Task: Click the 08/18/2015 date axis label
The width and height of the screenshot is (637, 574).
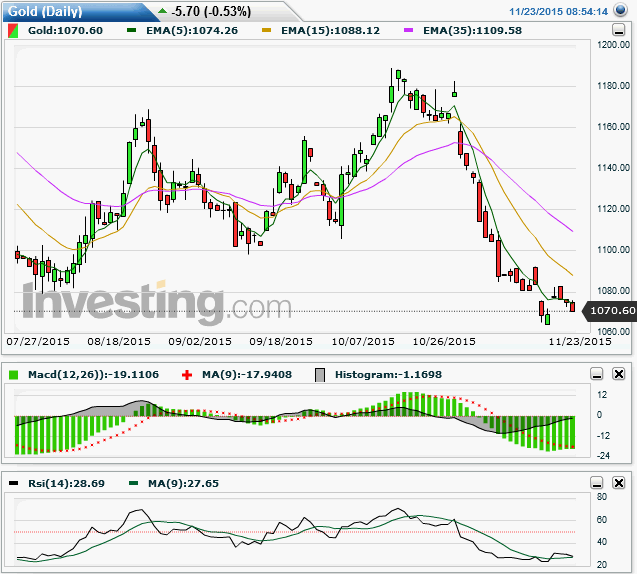Action: [119, 341]
